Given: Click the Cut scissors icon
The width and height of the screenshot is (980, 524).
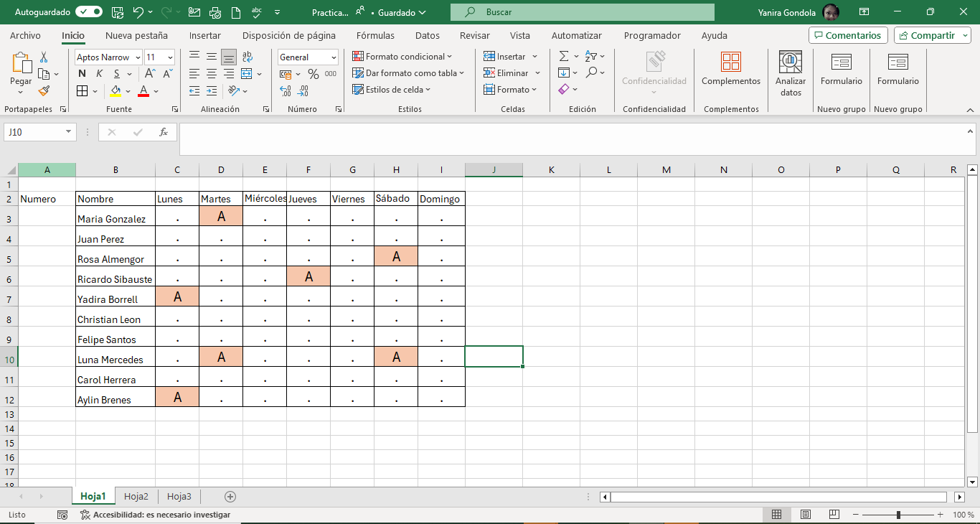Looking at the screenshot, I should (x=44, y=57).
